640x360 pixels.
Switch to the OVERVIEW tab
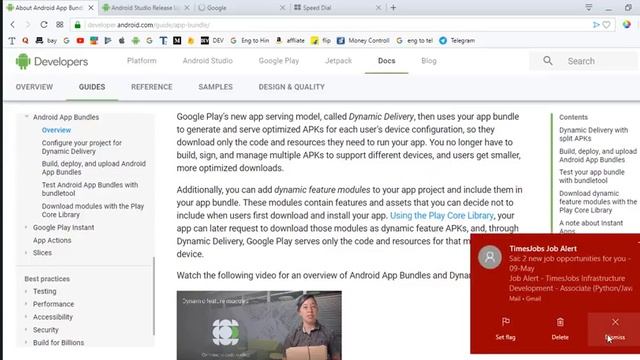(x=34, y=87)
